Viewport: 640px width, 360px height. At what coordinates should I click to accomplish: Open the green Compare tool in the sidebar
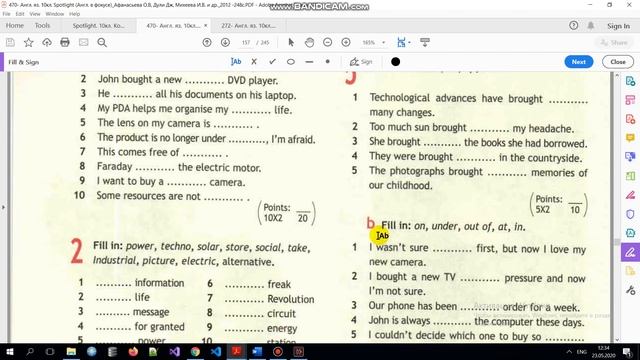tap(630, 176)
